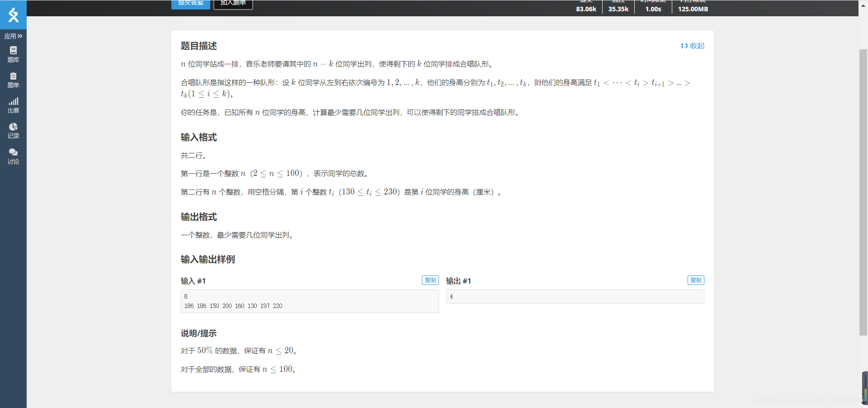The width and height of the screenshot is (868, 408).
Task: Click the 1.00s time limit value
Action: click(653, 9)
